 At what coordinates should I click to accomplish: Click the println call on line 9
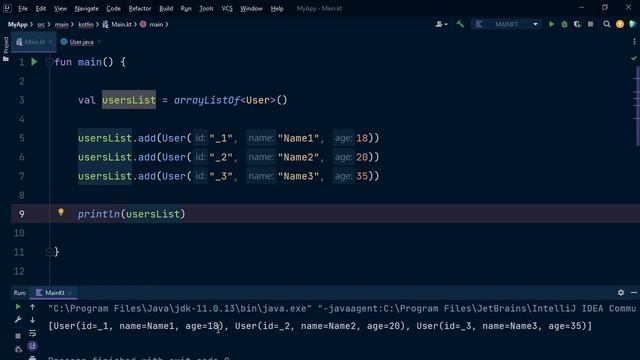point(99,214)
